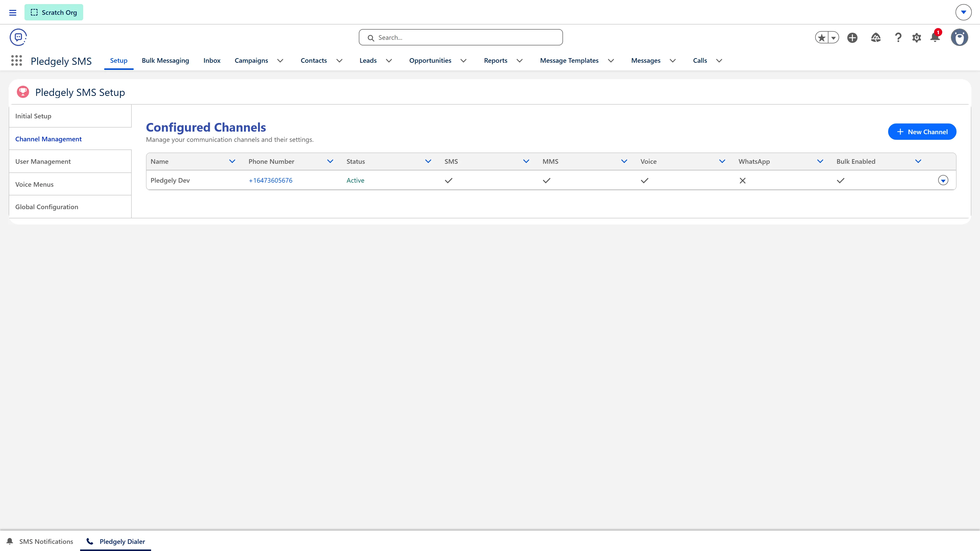Click the Bulk Enabled checkmark for Pledgely Dev
The height and width of the screenshot is (551, 980).
(840, 181)
